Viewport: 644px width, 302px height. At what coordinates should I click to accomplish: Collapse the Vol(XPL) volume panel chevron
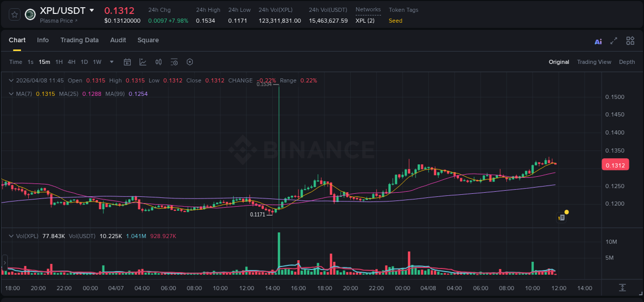point(10,236)
